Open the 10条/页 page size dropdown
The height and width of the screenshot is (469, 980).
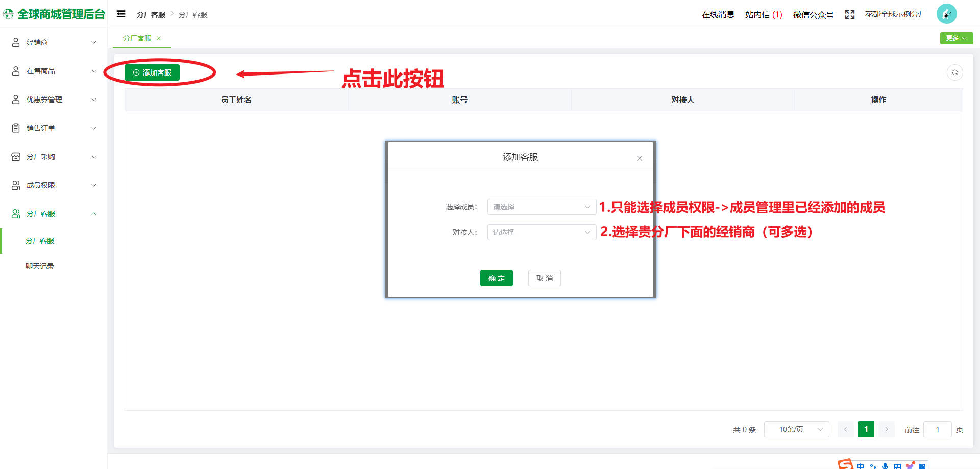796,429
